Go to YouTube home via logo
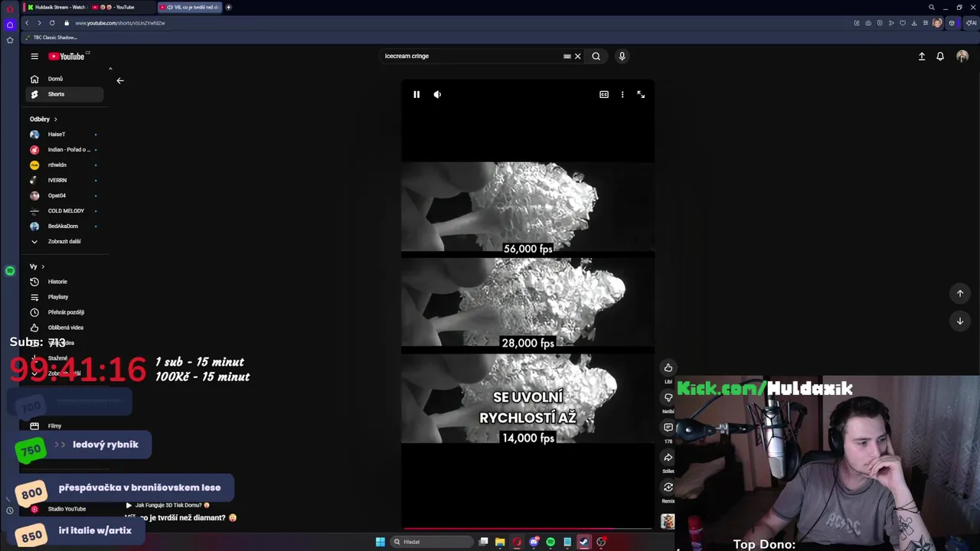980x551 pixels. [67, 56]
